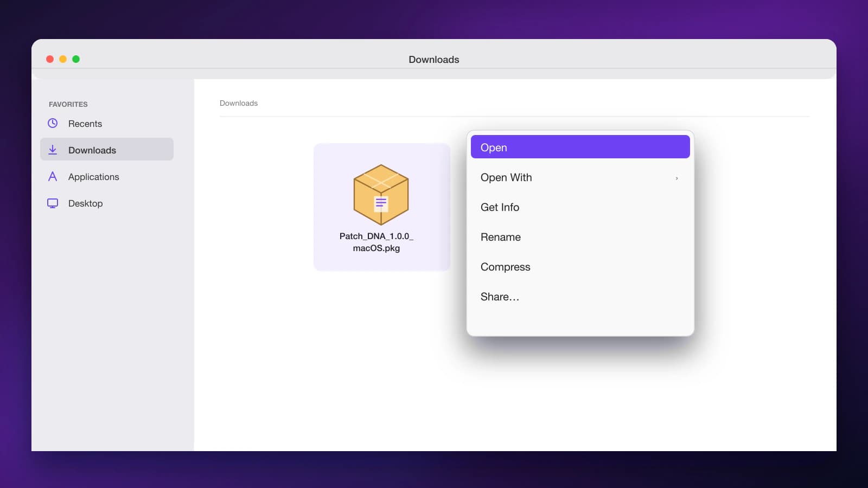This screenshot has height=488, width=868.
Task: Click the Downloads arrow icon in sidebar
Action: point(53,150)
